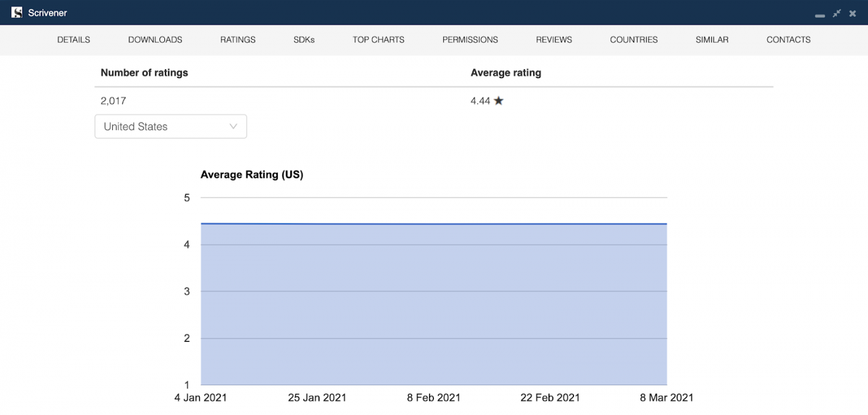This screenshot has width=868, height=415.
Task: Click the dropdown chevron arrow
Action: click(x=234, y=126)
